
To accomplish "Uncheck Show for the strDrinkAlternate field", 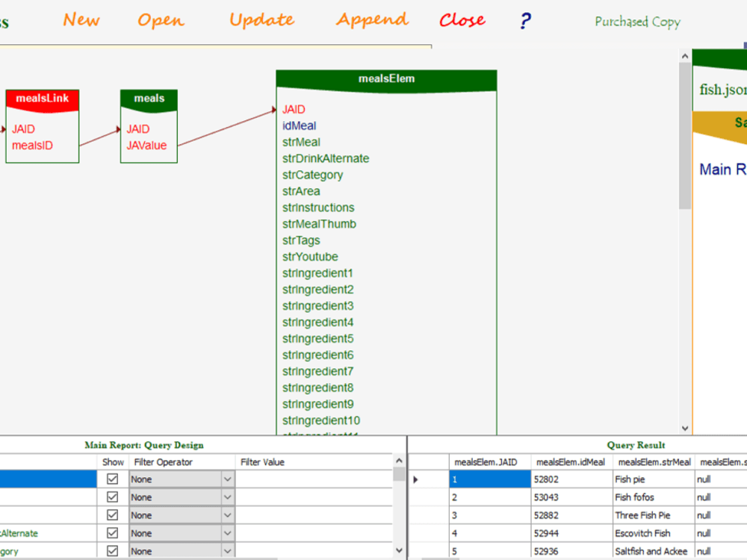I will [x=112, y=532].
